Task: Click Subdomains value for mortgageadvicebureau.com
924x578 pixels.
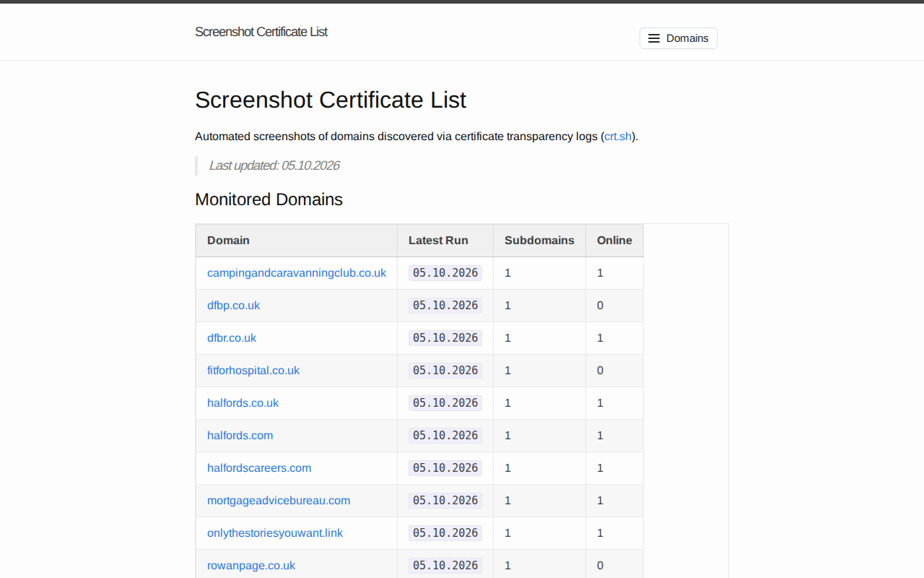Action: tap(507, 501)
